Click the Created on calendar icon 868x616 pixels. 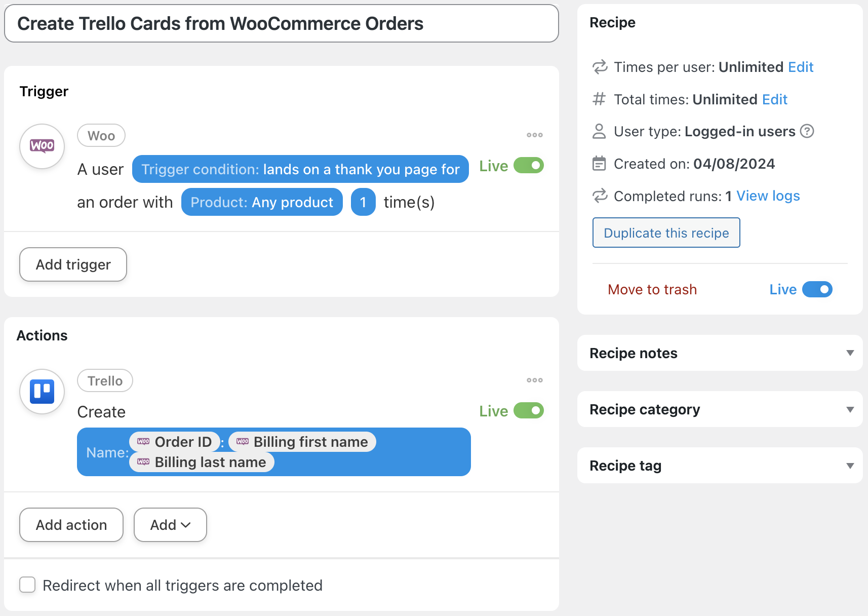[x=599, y=164]
